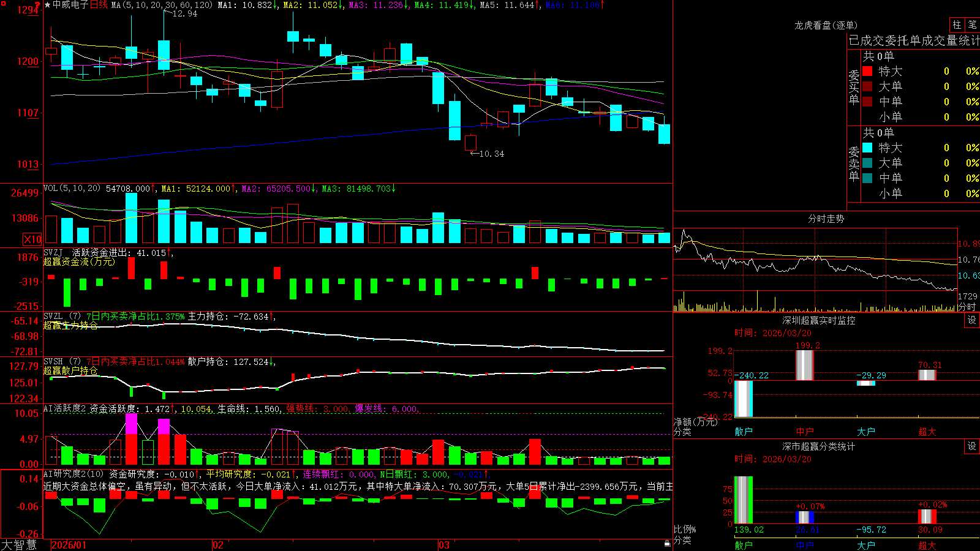Click the lock icon on the date axis
The width and height of the screenshot is (980, 551).
[667, 544]
